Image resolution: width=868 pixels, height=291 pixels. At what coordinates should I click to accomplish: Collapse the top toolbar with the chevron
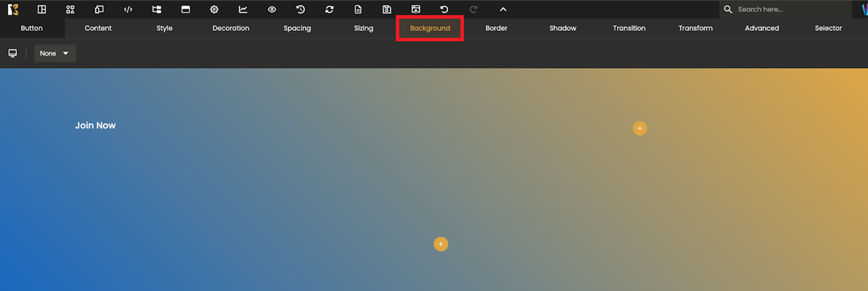pyautogui.click(x=503, y=10)
